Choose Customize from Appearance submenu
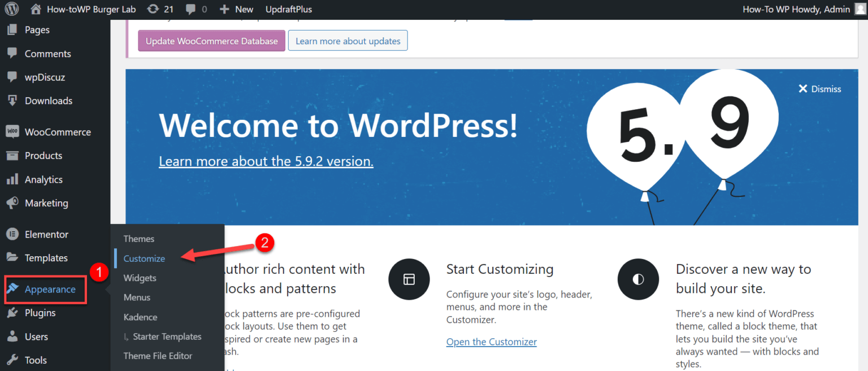This screenshot has width=868, height=371. pos(144,258)
